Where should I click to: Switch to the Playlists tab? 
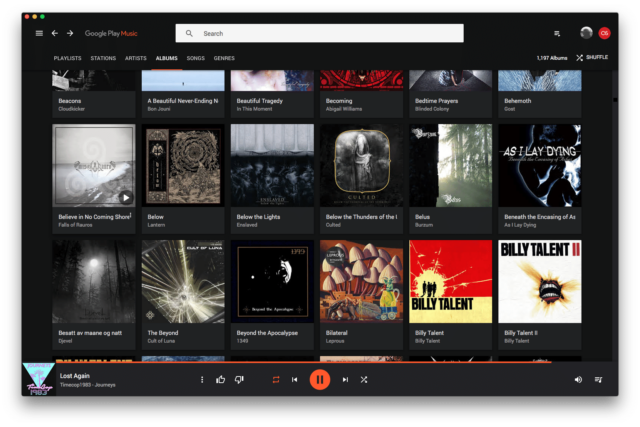pos(67,58)
